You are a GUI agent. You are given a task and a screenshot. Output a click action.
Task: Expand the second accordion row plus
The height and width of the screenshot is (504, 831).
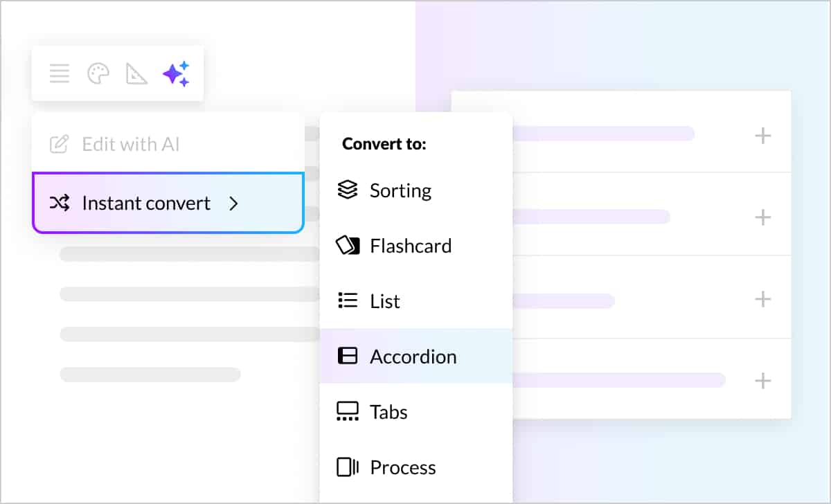point(762,217)
